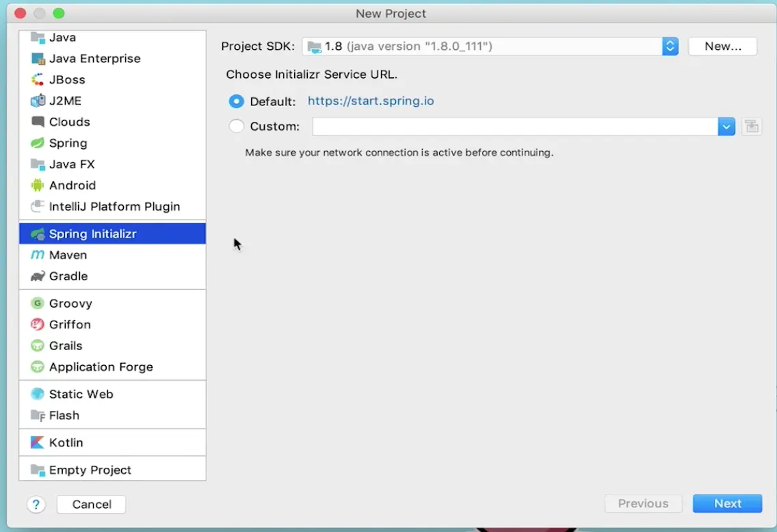
Task: Click the Cancel button
Action: 91,504
